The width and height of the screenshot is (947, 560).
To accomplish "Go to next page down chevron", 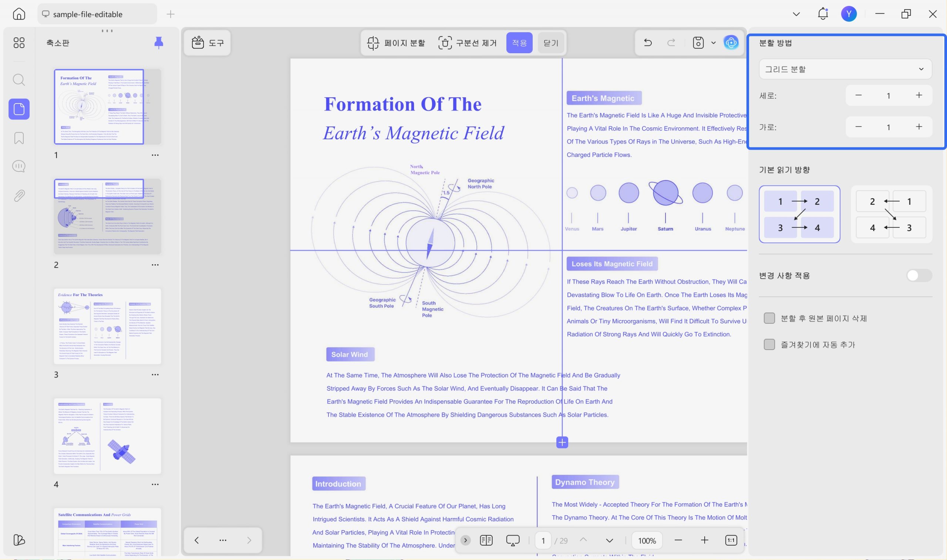I will [609, 540].
